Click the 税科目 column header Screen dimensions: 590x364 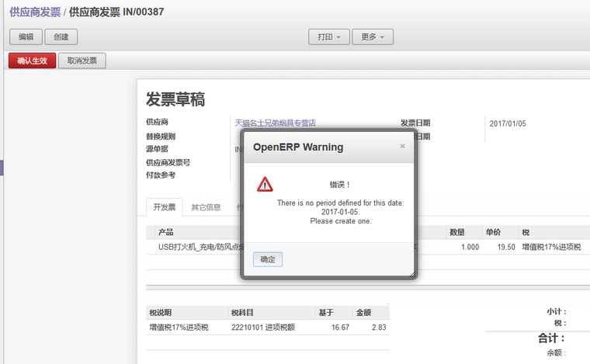pyautogui.click(x=242, y=313)
